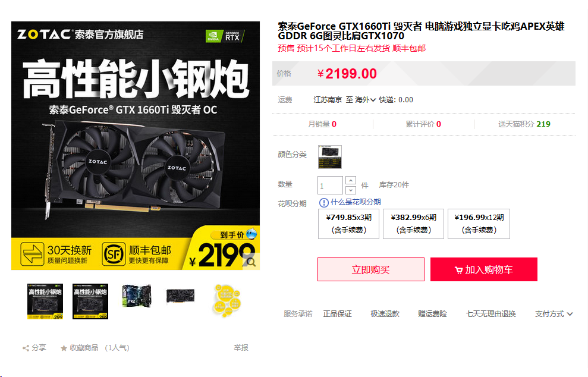Select the 3-period installment option ¥749.85
Viewport: 588px width, 377px height.
click(x=349, y=224)
